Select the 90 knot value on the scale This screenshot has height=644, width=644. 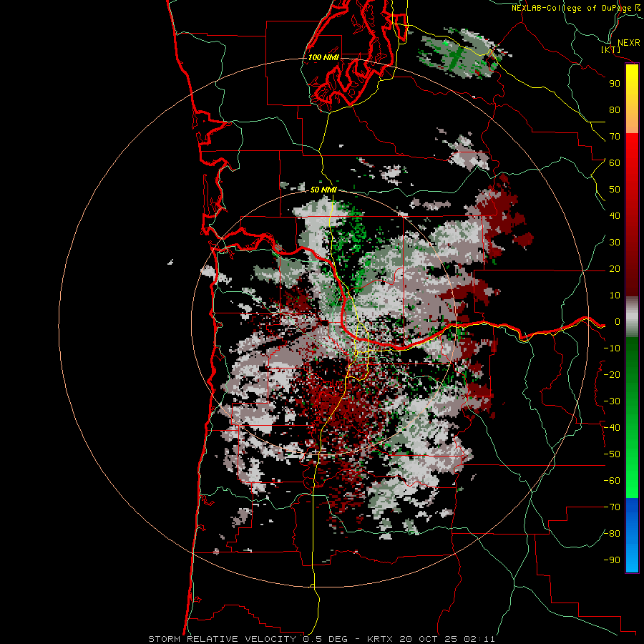pyautogui.click(x=615, y=84)
